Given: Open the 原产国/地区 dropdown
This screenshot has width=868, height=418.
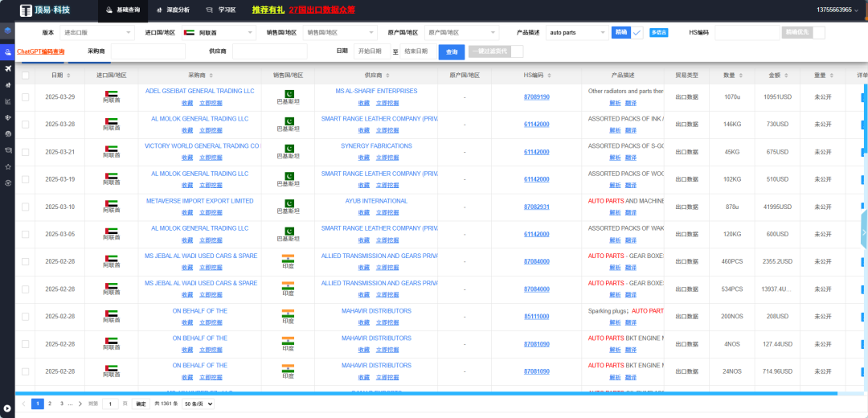Looking at the screenshot, I should coord(461,33).
